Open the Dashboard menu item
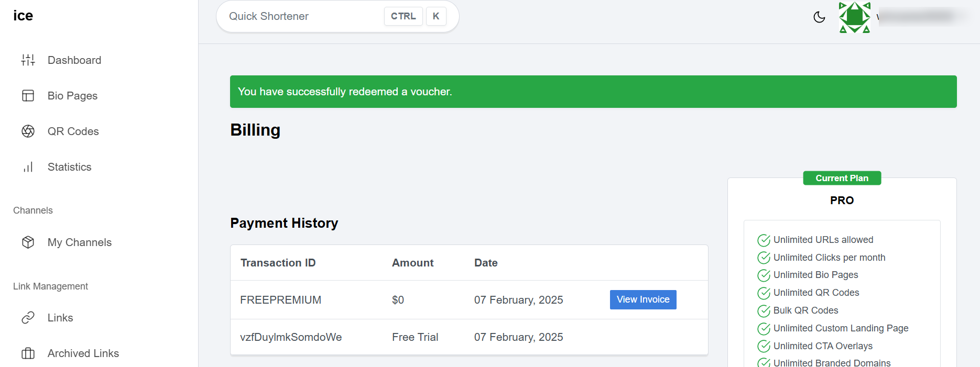 tap(74, 60)
